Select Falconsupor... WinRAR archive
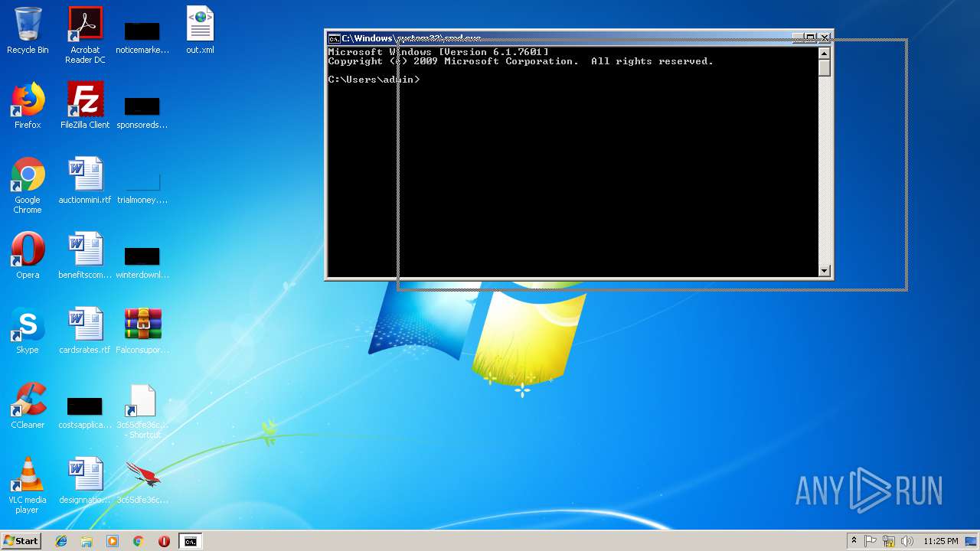The image size is (980, 551). click(x=142, y=331)
